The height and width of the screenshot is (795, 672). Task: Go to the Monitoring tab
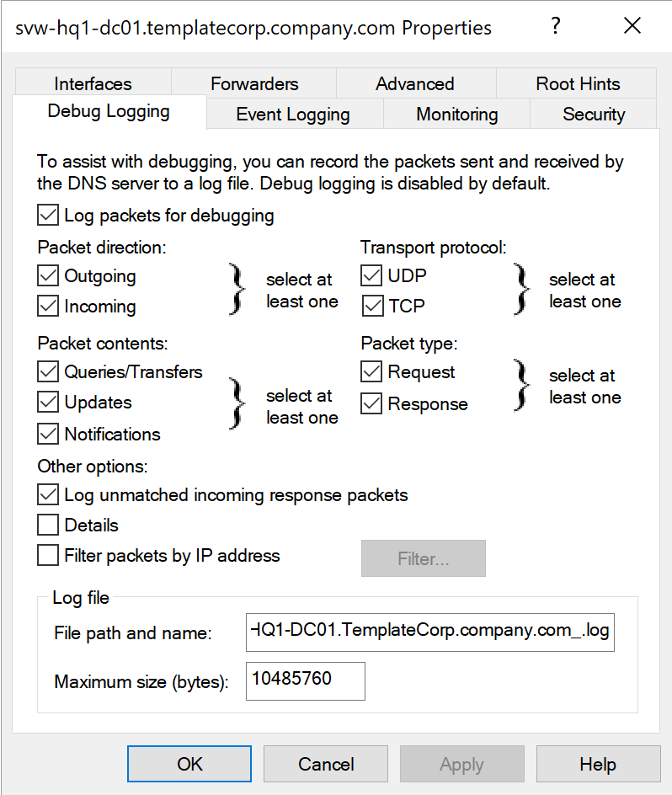click(457, 115)
